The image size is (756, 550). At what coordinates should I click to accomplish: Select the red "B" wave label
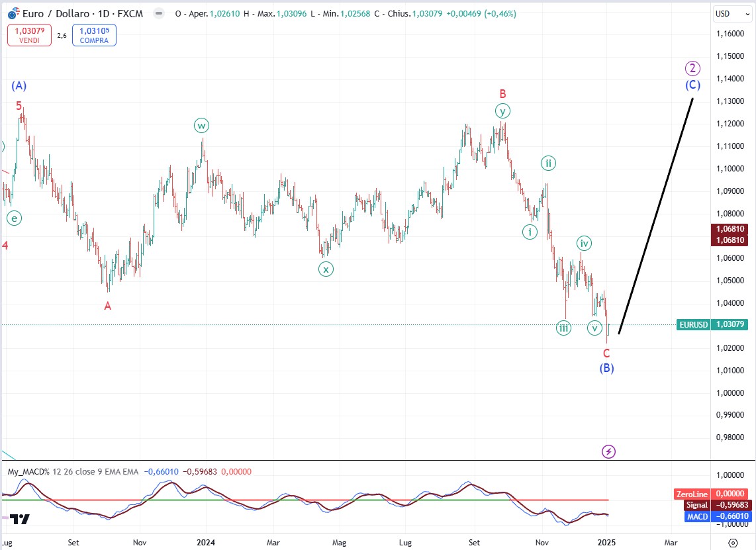(x=502, y=93)
